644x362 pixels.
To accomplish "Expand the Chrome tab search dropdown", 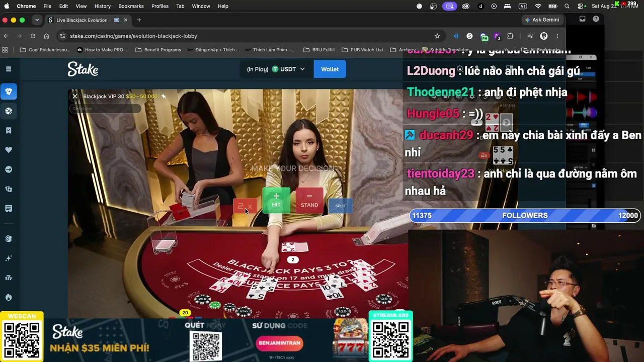I will click(37, 20).
